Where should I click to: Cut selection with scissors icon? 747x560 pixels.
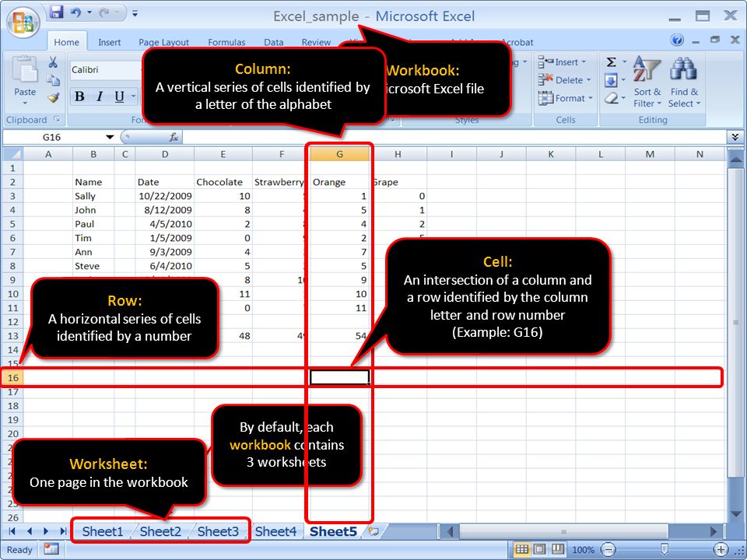(x=53, y=62)
